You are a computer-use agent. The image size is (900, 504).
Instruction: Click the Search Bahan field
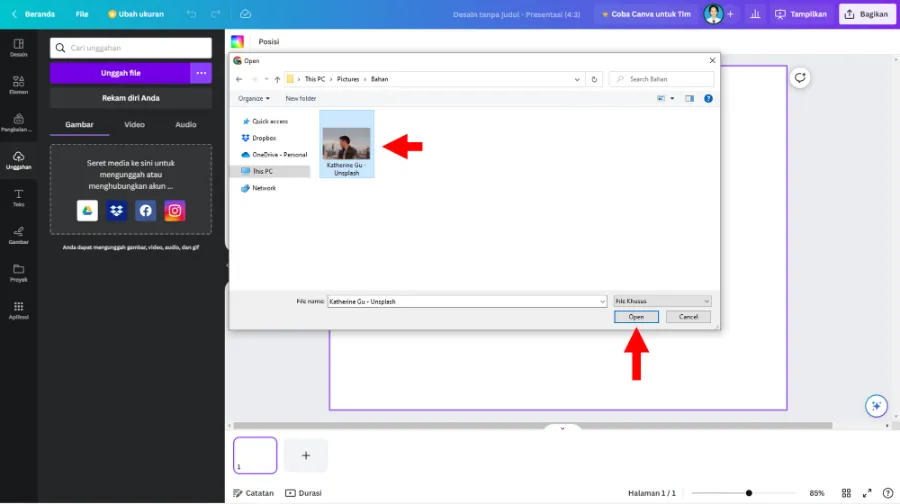(662, 79)
